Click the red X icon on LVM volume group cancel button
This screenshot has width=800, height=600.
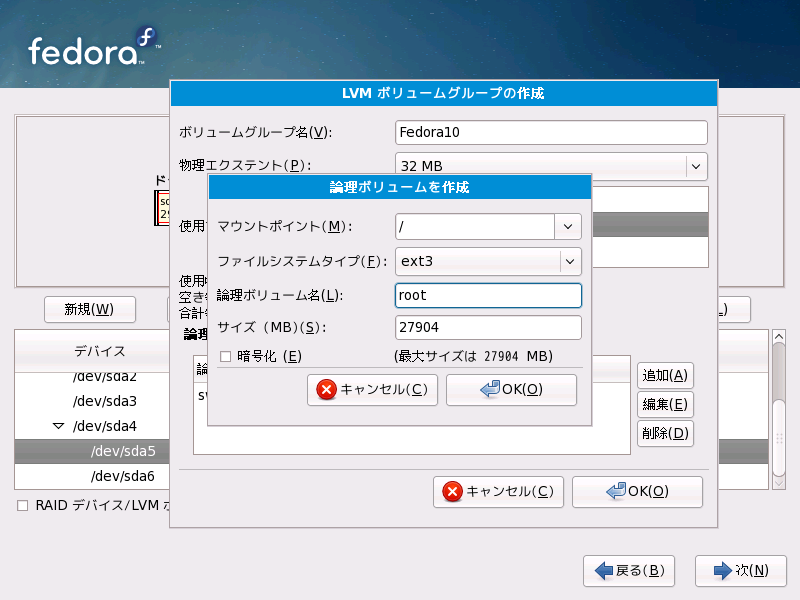453,492
